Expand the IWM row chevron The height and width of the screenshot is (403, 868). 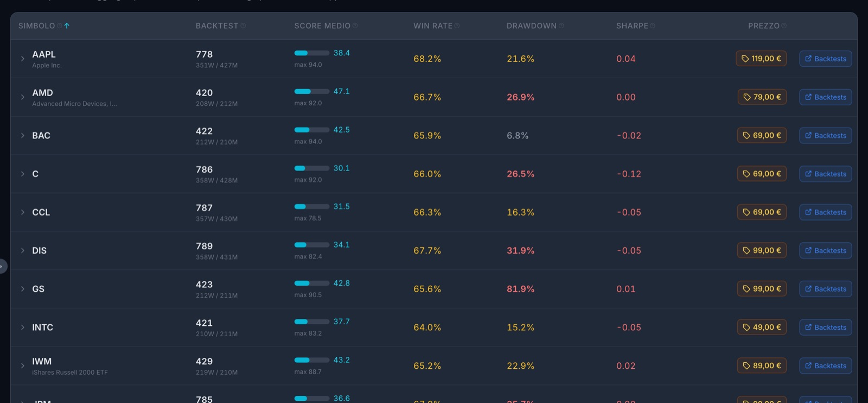pyautogui.click(x=23, y=366)
